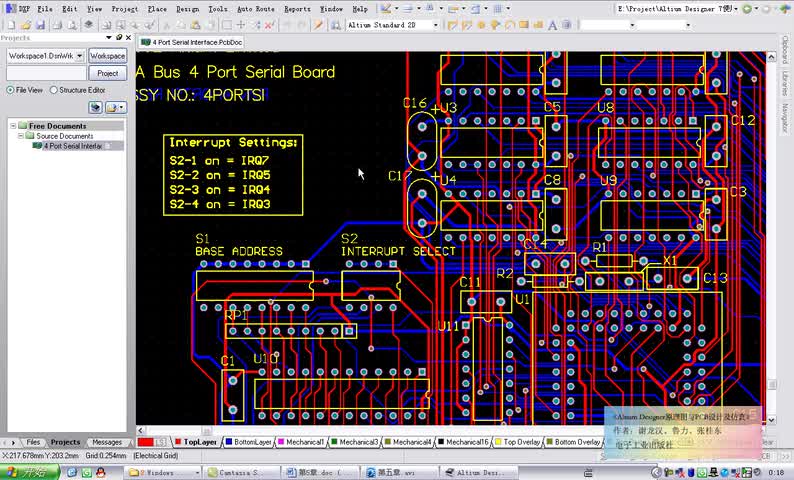
Task: Open the Auto Route menu
Action: pos(256,9)
